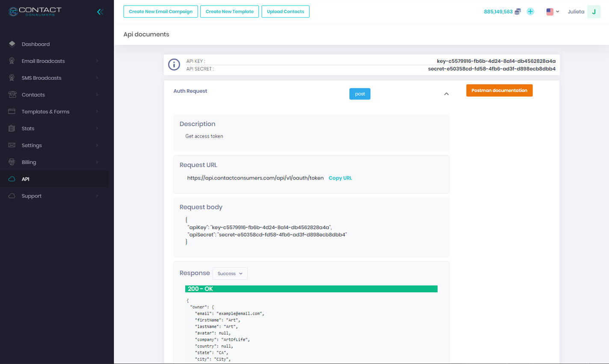Expand the Email Broadcasts submenu arrow
Screen dimensions: 609x364
97,61
